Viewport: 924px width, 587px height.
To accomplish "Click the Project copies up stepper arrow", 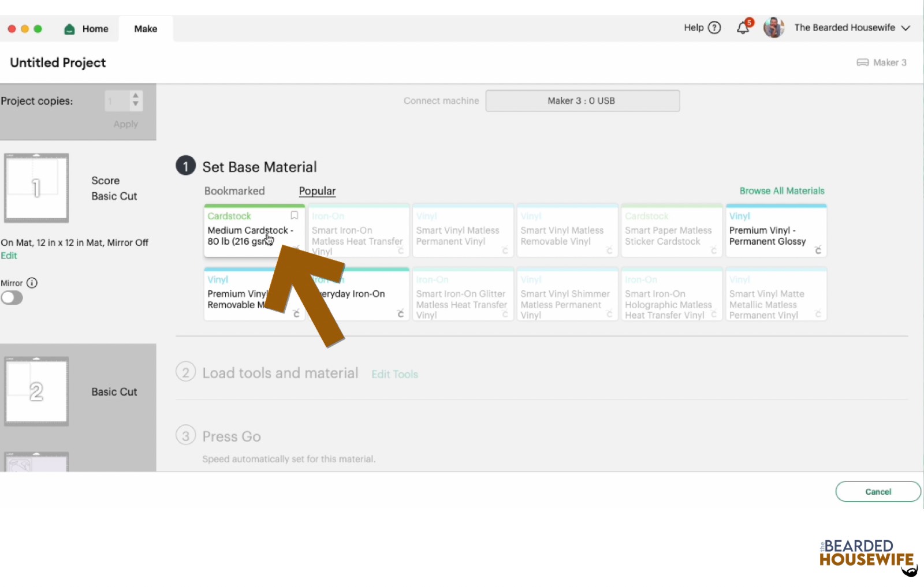I will click(x=135, y=96).
